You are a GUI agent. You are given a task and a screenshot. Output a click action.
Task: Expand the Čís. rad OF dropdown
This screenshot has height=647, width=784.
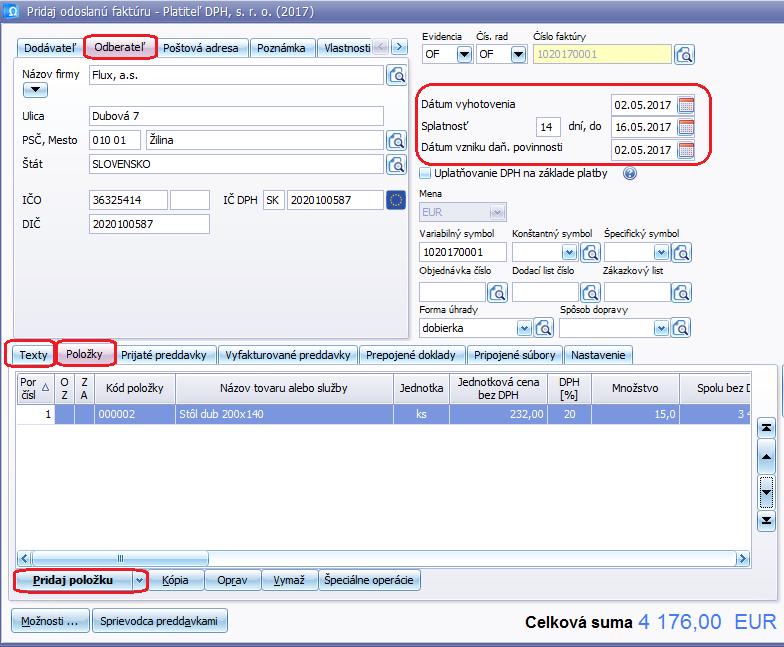[x=518, y=54]
